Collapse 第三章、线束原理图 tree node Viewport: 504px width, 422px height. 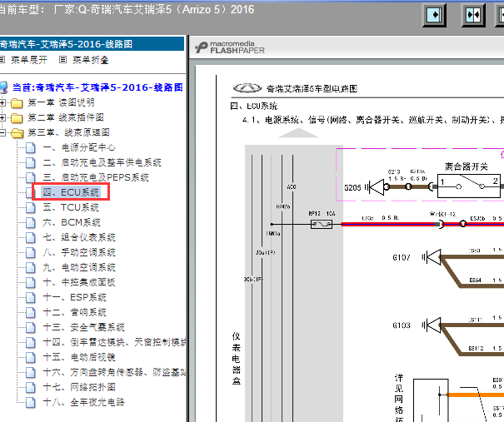(2, 132)
